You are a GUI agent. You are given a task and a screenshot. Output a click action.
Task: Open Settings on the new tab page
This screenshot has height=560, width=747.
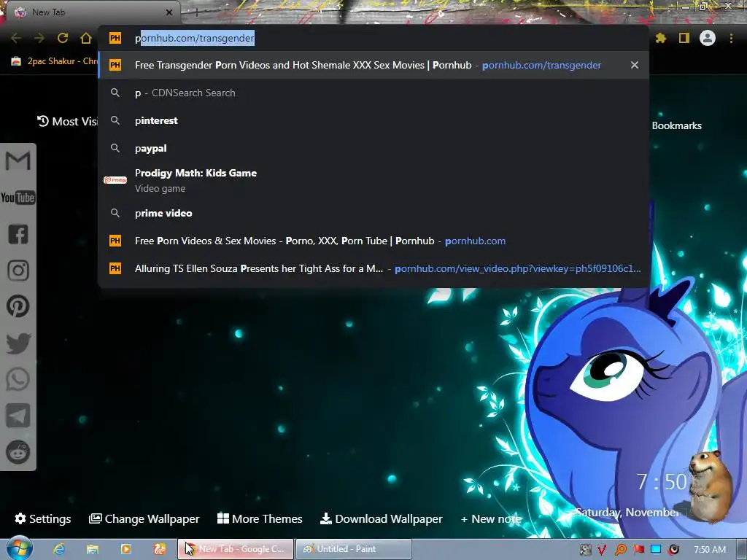[43, 518]
